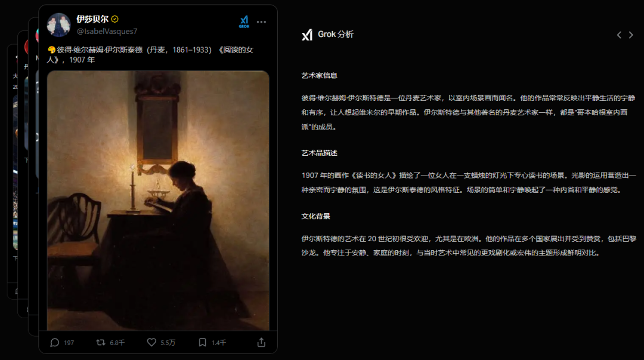Open the @IsabelVasques7 handle link

pos(107,31)
